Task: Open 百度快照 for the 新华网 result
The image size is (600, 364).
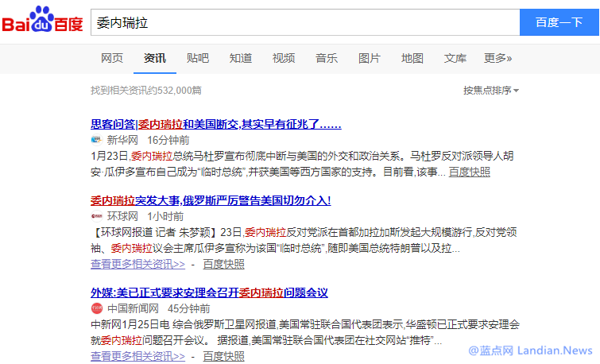Action: click(x=469, y=172)
